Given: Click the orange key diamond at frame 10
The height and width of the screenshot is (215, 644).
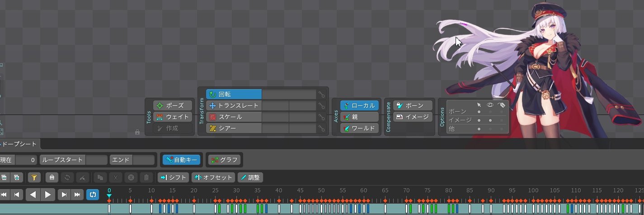Looking at the screenshot, I should pyautogui.click(x=151, y=201).
